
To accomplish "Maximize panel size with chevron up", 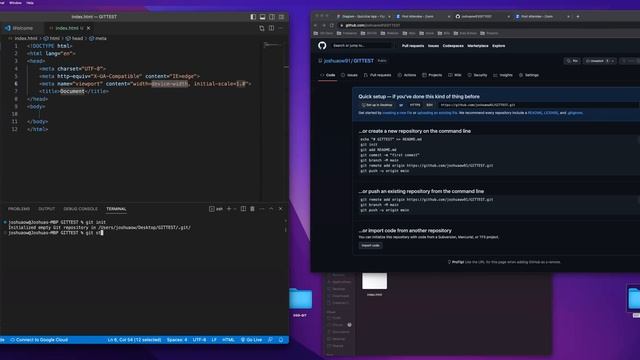I will point(271,209).
